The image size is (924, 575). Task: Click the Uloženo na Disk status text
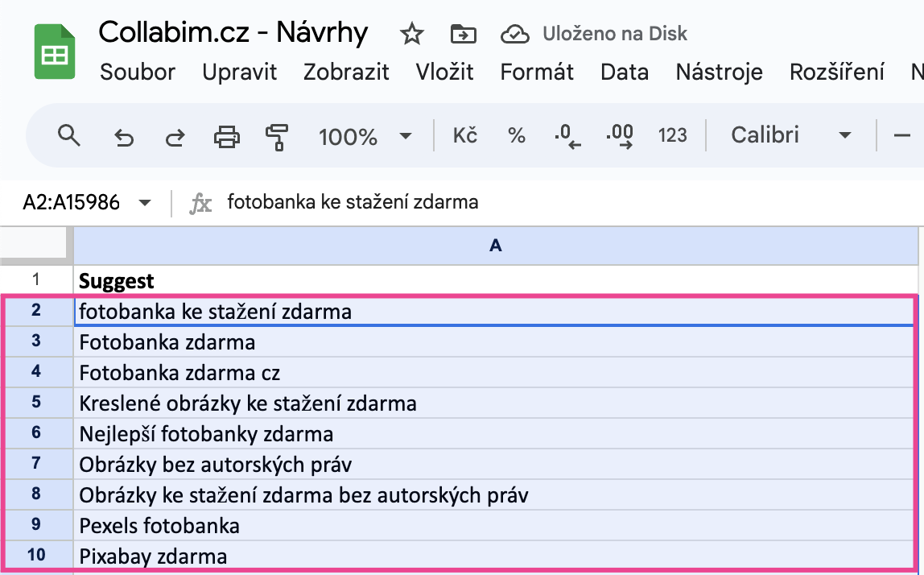615,34
